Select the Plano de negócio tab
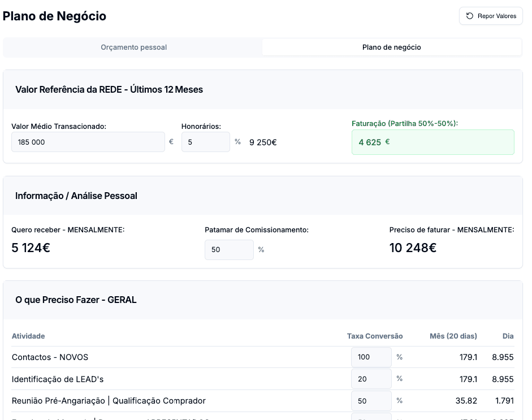 [x=391, y=47]
